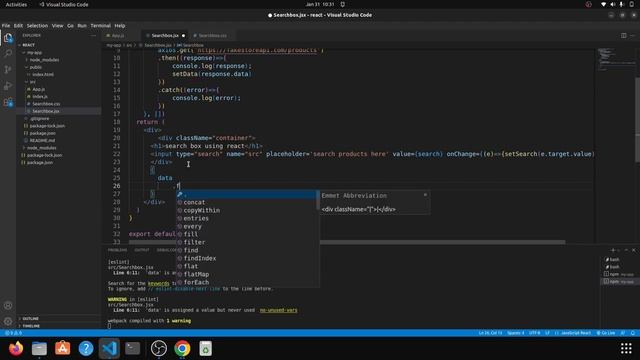Open the Source Control view
This screenshot has height=360, width=640.
[8, 69]
